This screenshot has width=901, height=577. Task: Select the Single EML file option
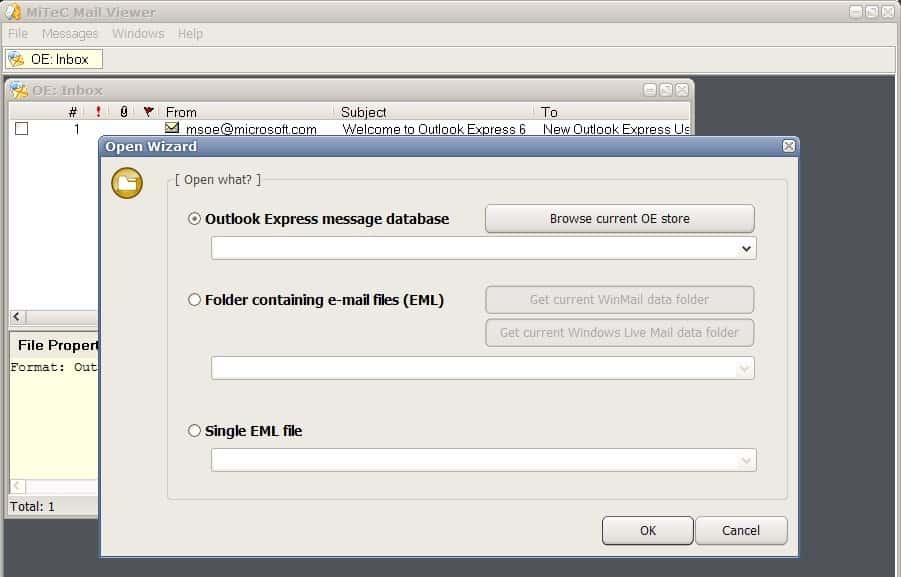coord(196,430)
